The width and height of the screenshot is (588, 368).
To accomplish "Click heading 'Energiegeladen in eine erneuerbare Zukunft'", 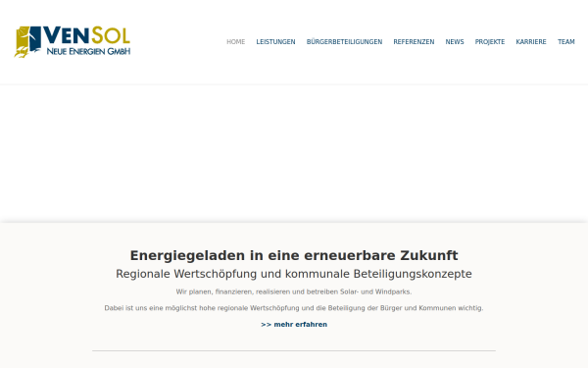I will pyautogui.click(x=294, y=255).
